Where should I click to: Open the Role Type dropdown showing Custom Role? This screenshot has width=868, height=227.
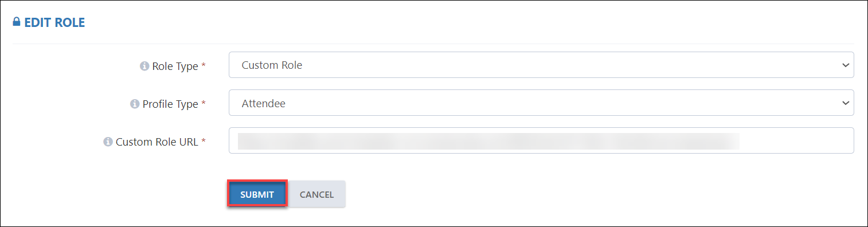pyautogui.click(x=541, y=65)
